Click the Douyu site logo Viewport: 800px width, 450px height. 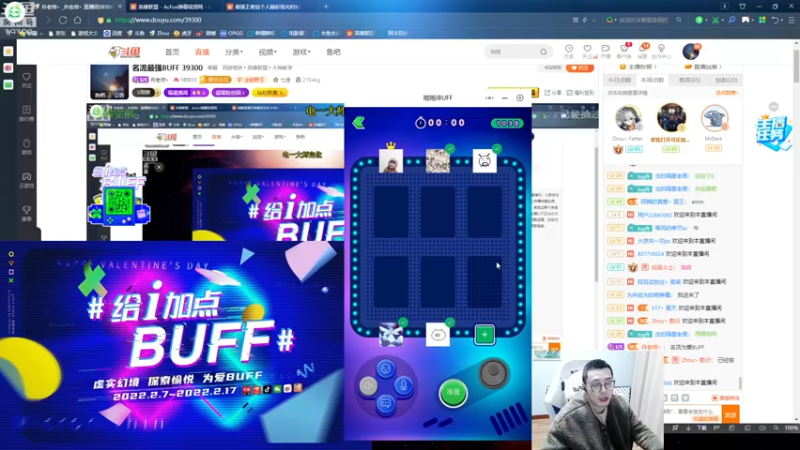124,52
